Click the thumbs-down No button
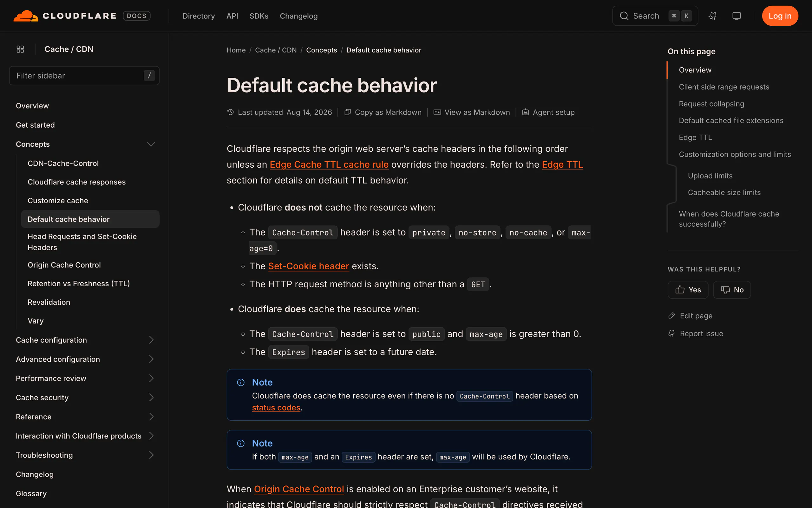This screenshot has height=508, width=812. pyautogui.click(x=732, y=290)
